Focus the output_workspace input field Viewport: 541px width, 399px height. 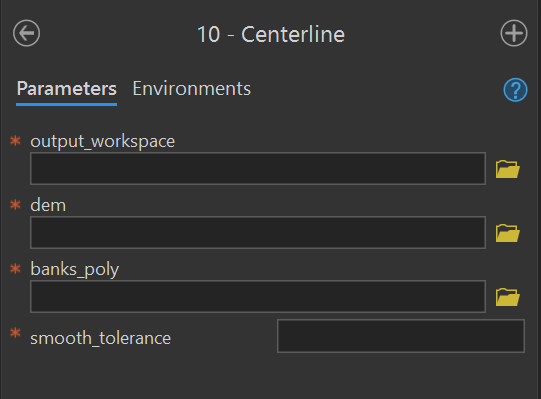tap(258, 168)
